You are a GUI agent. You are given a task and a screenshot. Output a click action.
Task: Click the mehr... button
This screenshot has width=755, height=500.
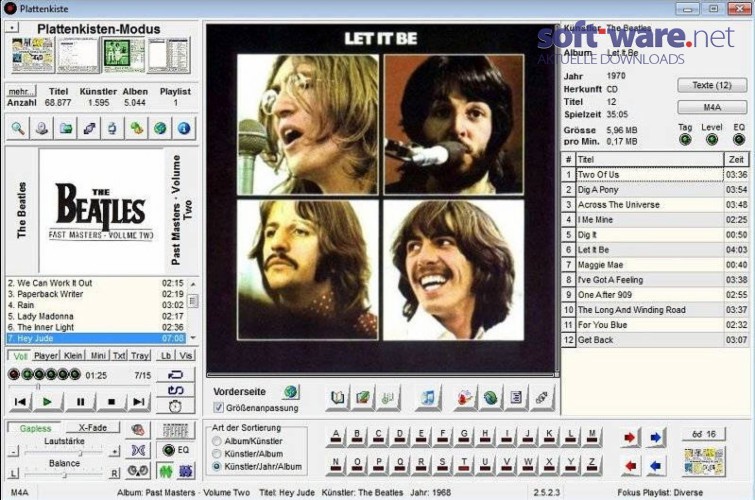tap(21, 92)
